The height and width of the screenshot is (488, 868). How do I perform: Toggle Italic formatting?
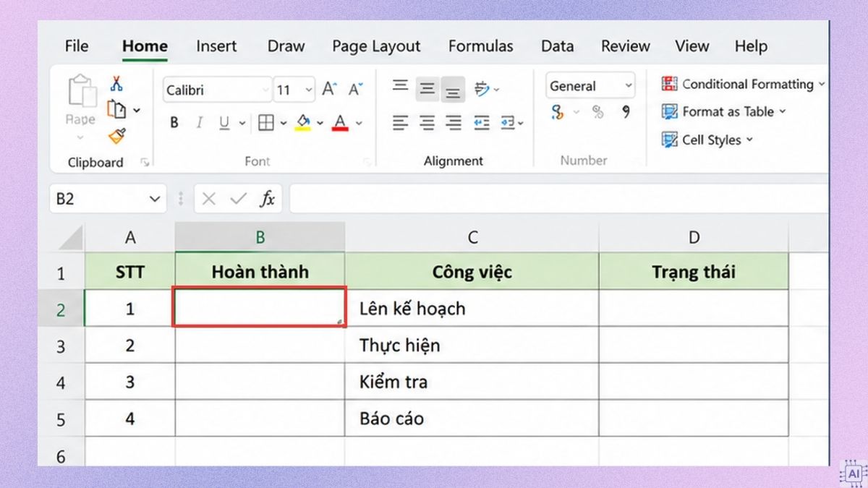(200, 123)
